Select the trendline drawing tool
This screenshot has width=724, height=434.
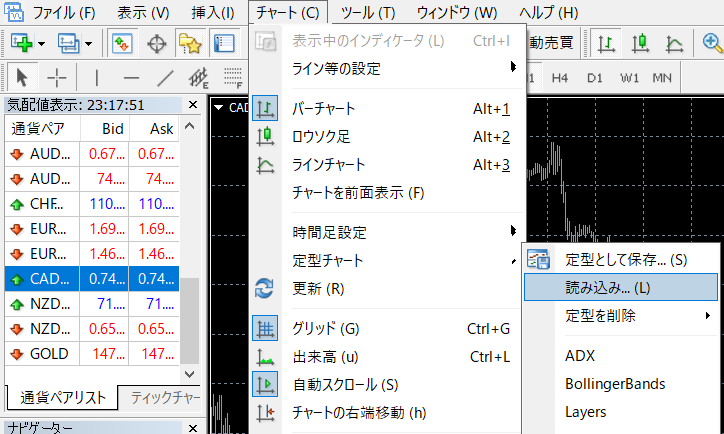(x=165, y=78)
